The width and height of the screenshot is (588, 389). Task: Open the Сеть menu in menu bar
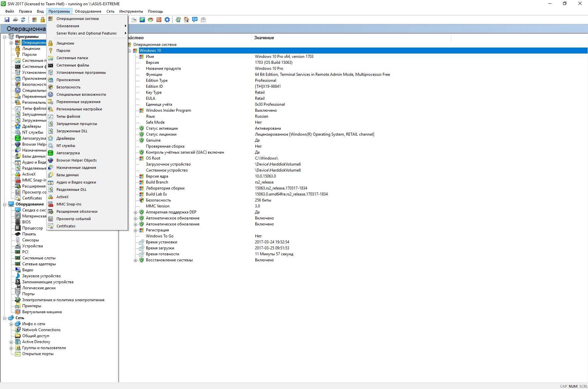(x=110, y=11)
